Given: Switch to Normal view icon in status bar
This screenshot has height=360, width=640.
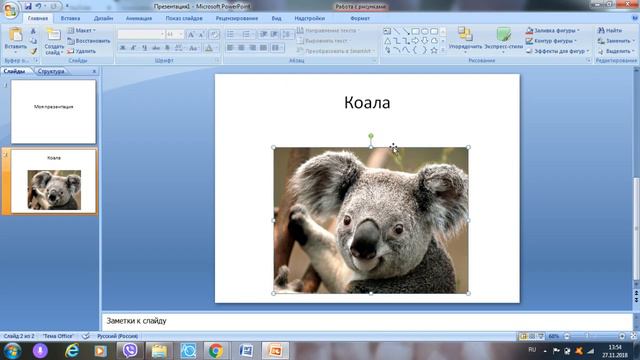Looking at the screenshot, I should [523, 336].
